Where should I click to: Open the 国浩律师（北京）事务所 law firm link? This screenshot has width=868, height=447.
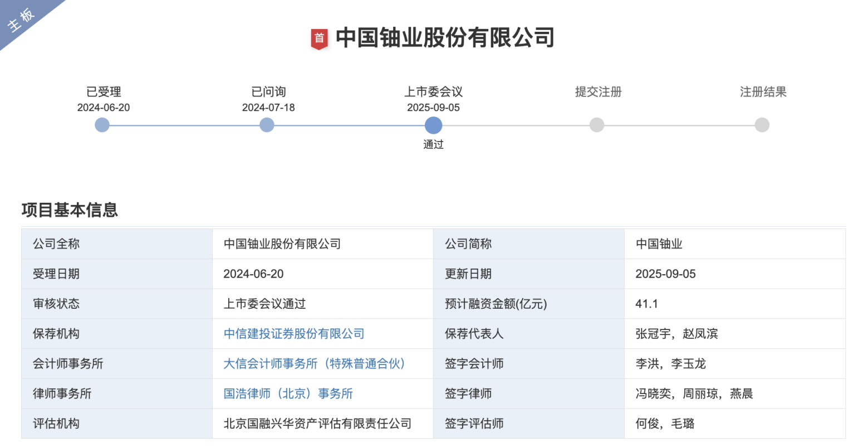click(x=288, y=393)
